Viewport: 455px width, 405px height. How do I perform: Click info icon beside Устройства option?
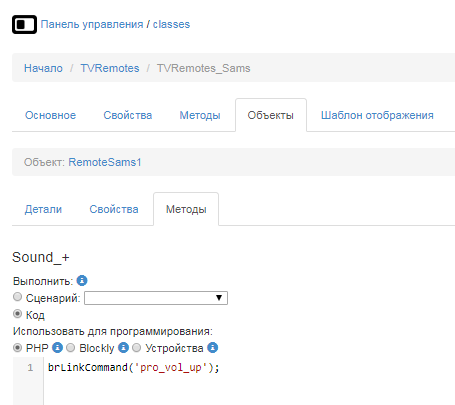point(213,348)
